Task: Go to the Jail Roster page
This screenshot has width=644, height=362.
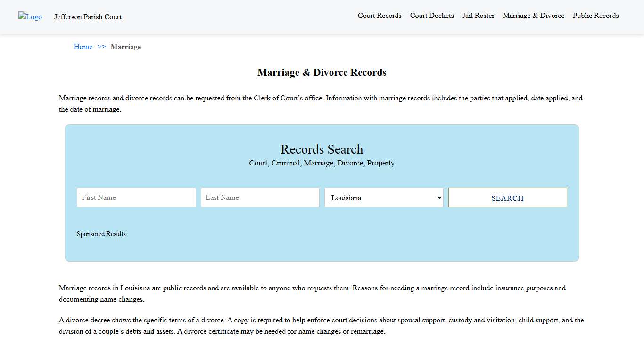Action: (x=478, y=16)
